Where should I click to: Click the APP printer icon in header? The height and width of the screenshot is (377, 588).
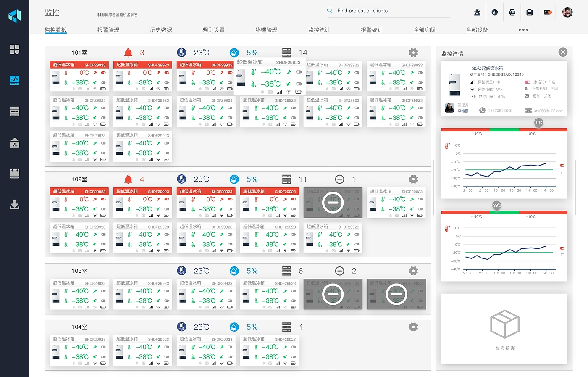[x=512, y=12]
